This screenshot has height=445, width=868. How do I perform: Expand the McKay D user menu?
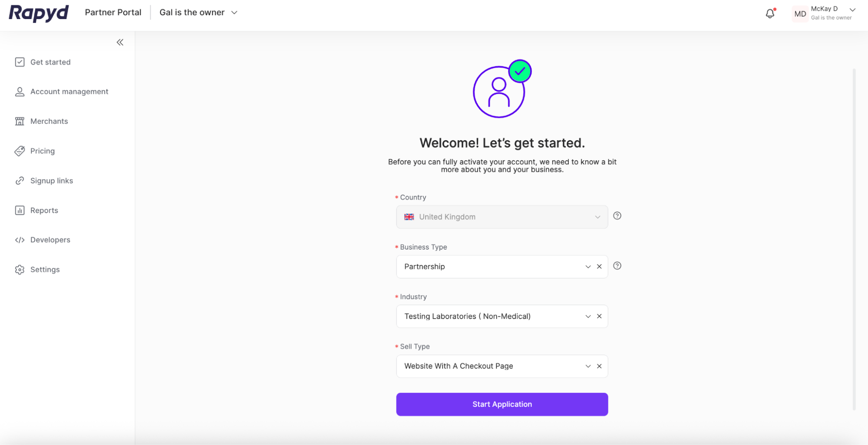coord(852,10)
